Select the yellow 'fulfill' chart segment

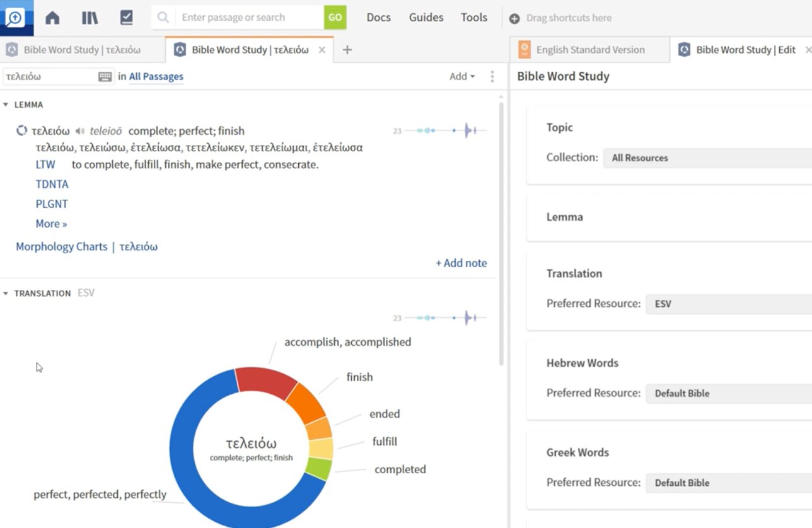(x=321, y=449)
